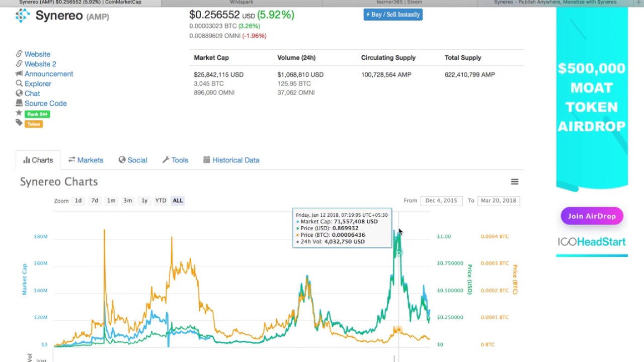
Task: Set chart zoom to 1y
Action: click(144, 201)
